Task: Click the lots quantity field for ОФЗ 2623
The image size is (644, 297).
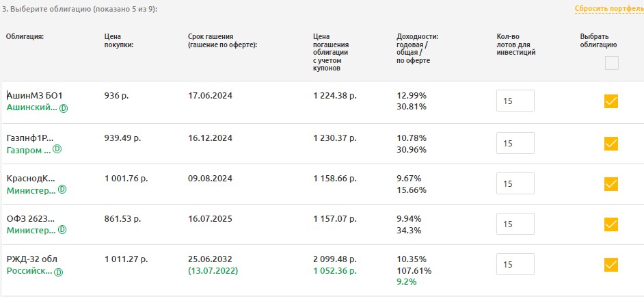Action: point(515,224)
